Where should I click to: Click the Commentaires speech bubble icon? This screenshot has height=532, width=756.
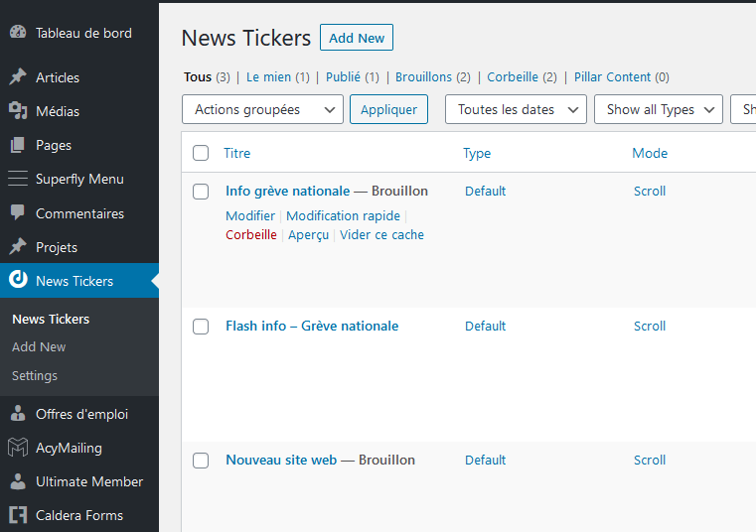coord(18,213)
